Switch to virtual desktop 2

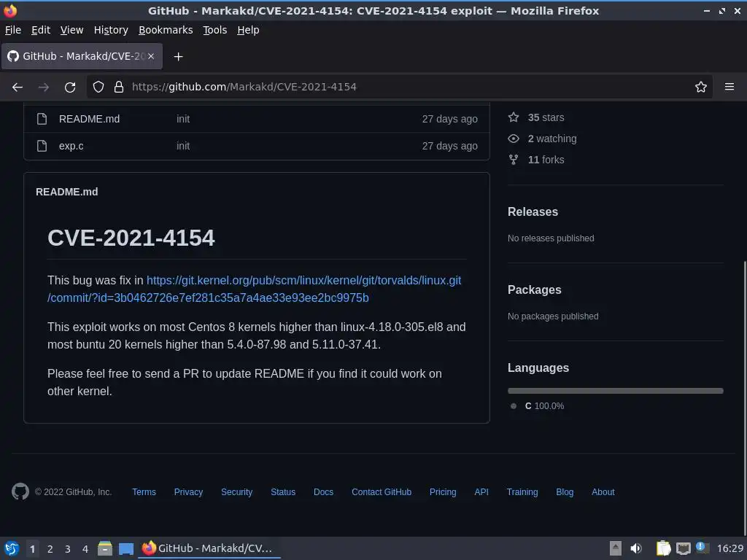click(50, 548)
